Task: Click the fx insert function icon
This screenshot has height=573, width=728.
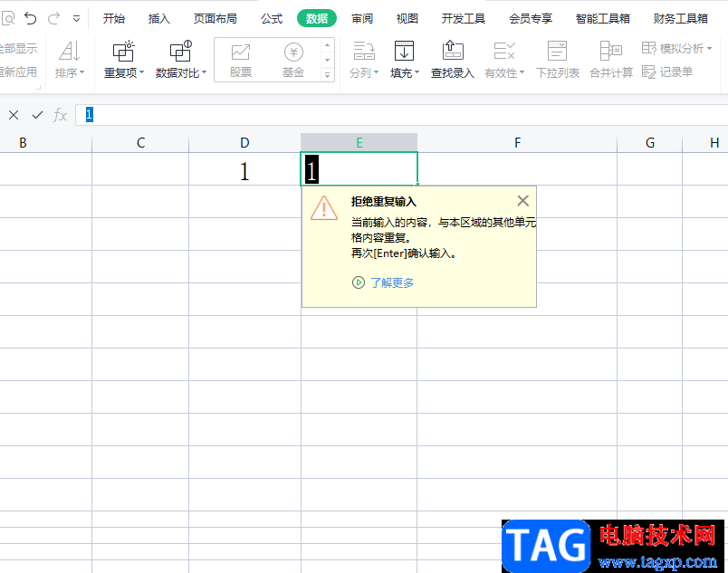Action: (x=61, y=115)
